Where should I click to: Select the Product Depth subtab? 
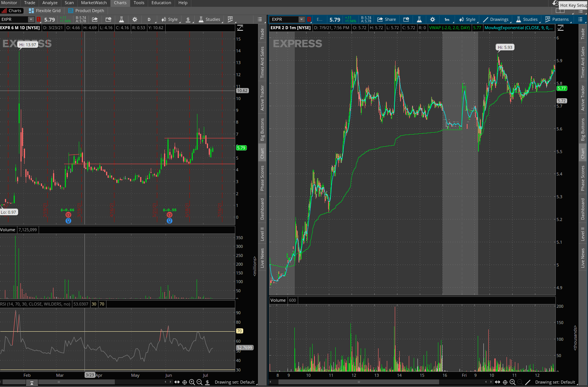pos(86,11)
